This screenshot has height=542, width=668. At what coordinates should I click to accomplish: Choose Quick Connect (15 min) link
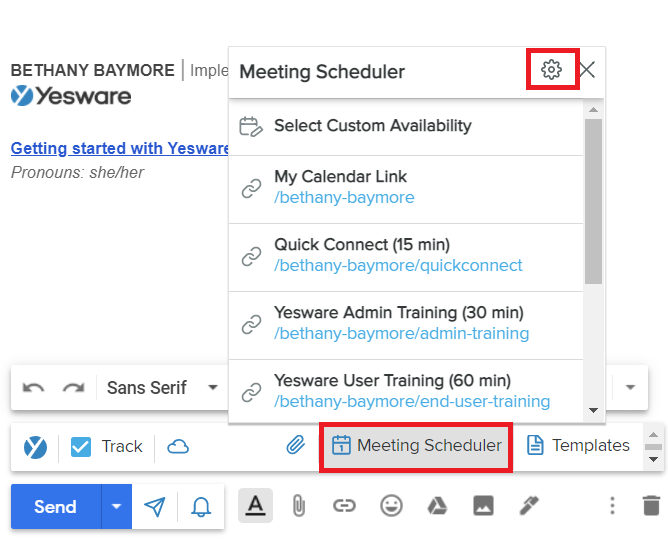[406, 257]
